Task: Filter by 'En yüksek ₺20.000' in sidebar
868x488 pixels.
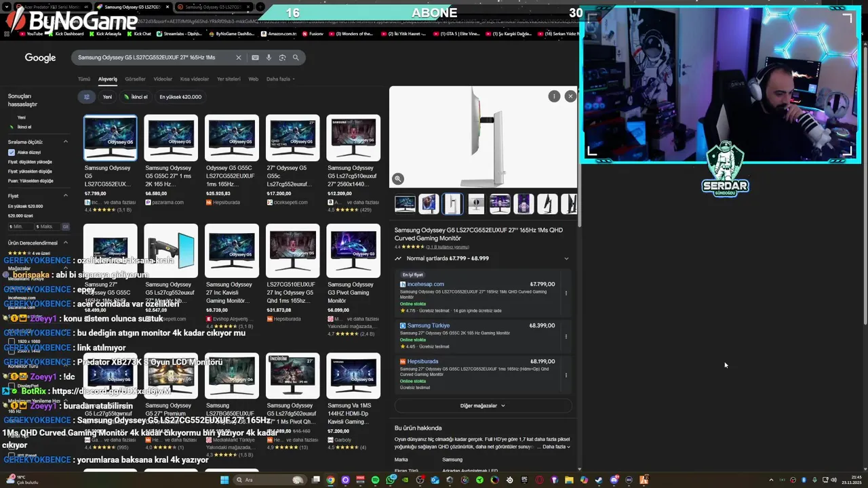Action: 25,206
